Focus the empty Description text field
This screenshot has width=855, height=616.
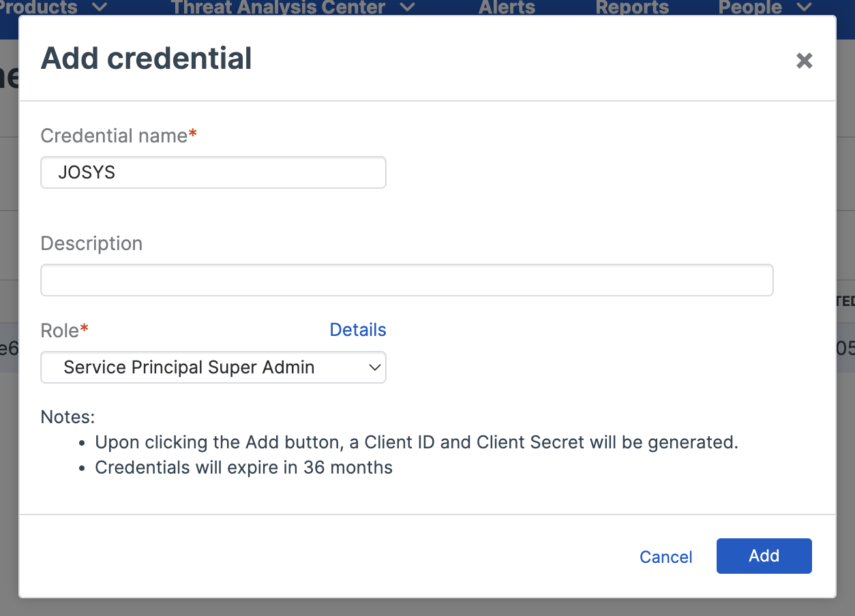[x=406, y=280]
